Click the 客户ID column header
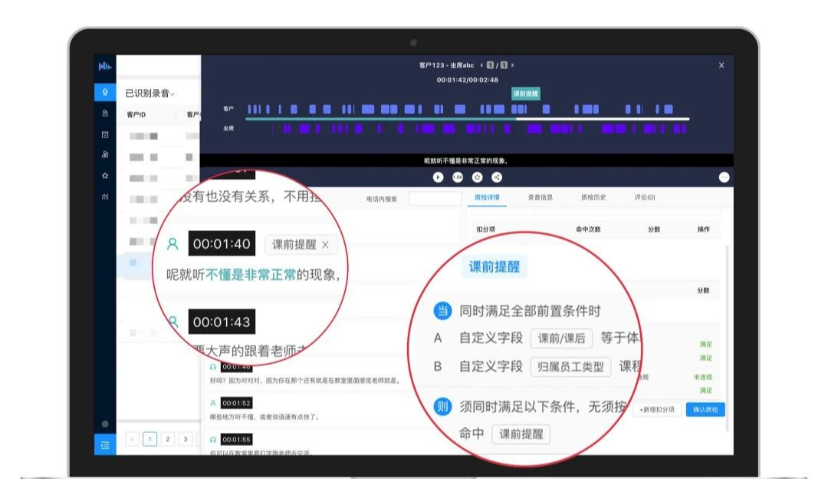This screenshot has height=479, width=828. tap(136, 115)
